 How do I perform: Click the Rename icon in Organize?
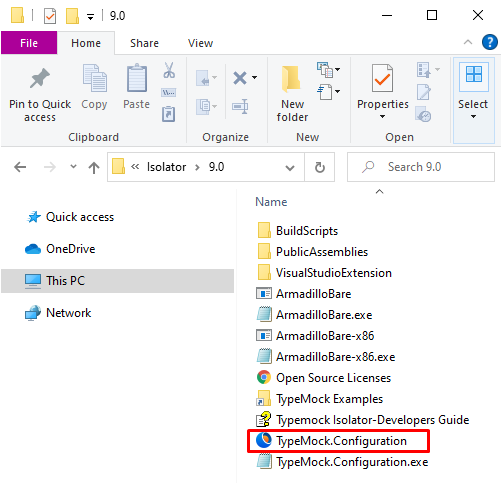[240, 106]
